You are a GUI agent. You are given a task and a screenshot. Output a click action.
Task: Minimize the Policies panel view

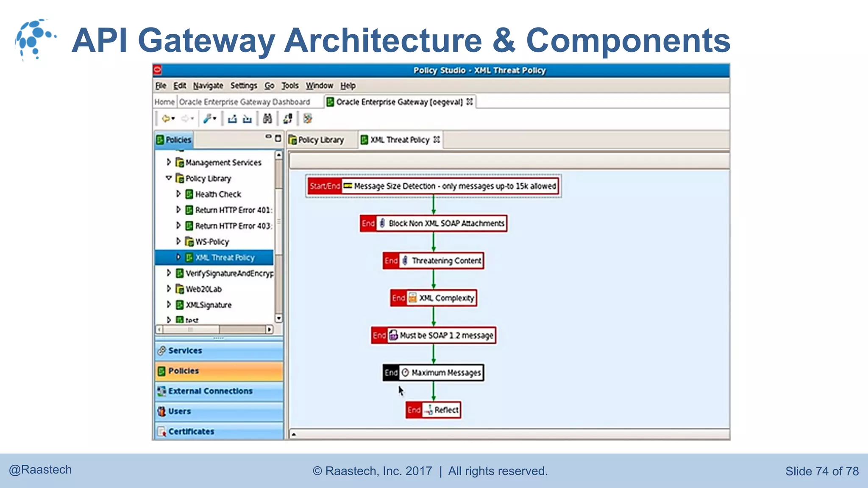pyautogui.click(x=268, y=137)
